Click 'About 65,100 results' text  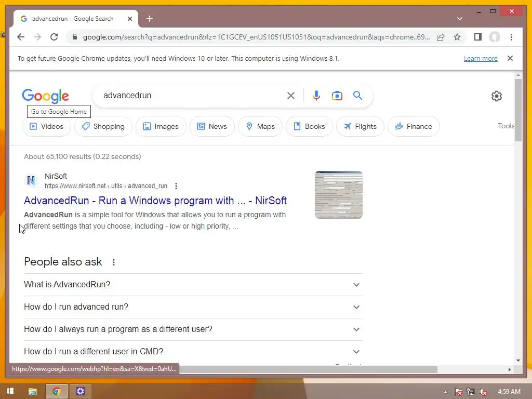coord(58,156)
